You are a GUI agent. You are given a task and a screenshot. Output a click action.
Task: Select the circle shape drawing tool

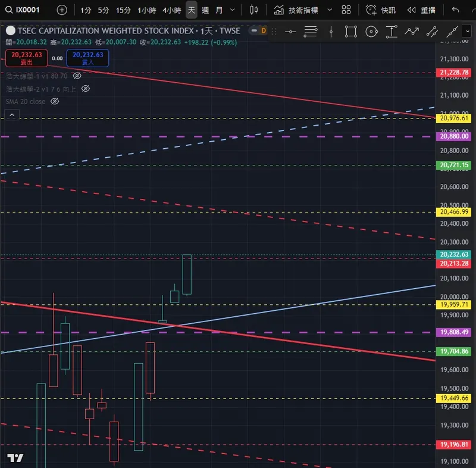(x=371, y=32)
